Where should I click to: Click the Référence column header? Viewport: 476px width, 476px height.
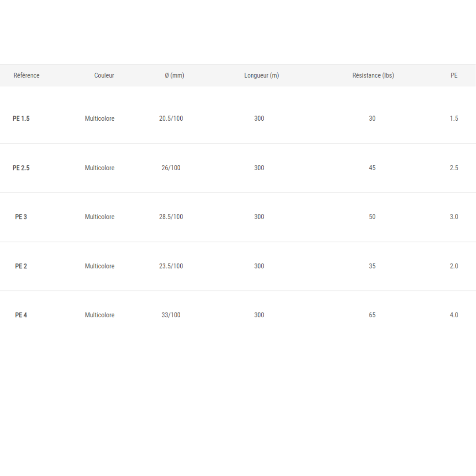coord(26,75)
